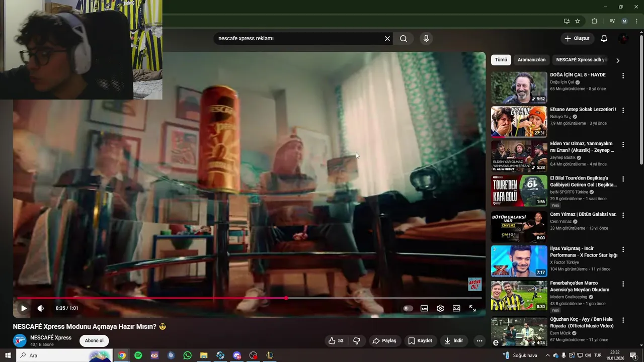Open the Chrome profile 'M' avatar

624,21
